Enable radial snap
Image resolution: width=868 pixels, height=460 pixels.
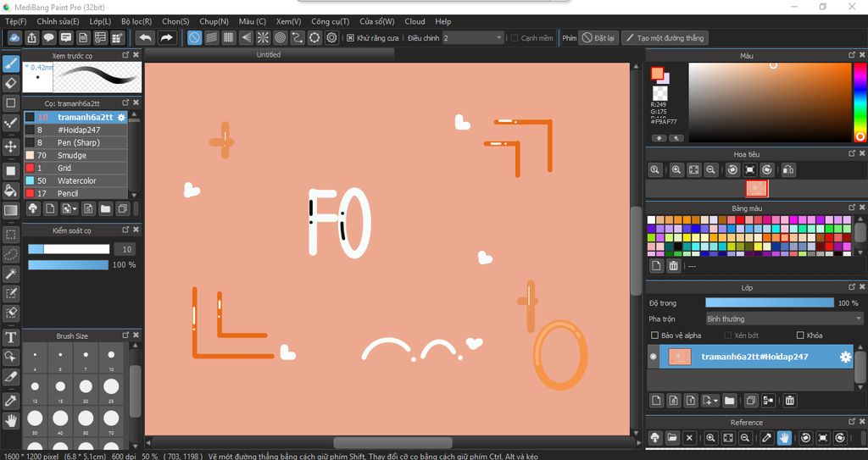[263, 37]
